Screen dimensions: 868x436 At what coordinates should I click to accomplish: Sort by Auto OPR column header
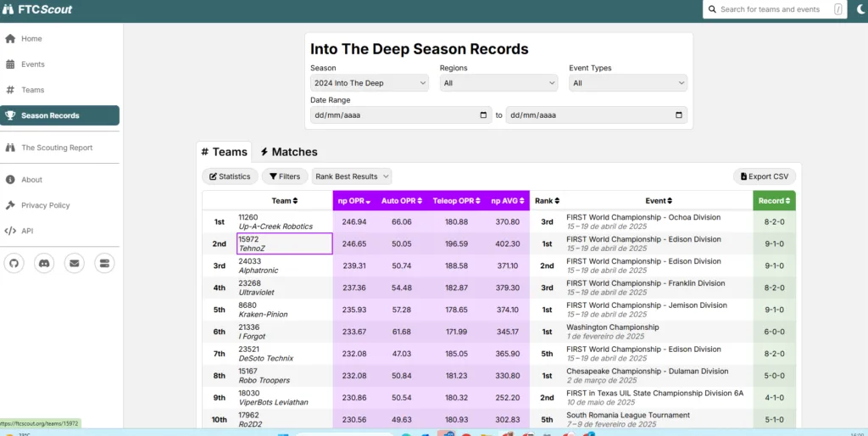pyautogui.click(x=402, y=200)
